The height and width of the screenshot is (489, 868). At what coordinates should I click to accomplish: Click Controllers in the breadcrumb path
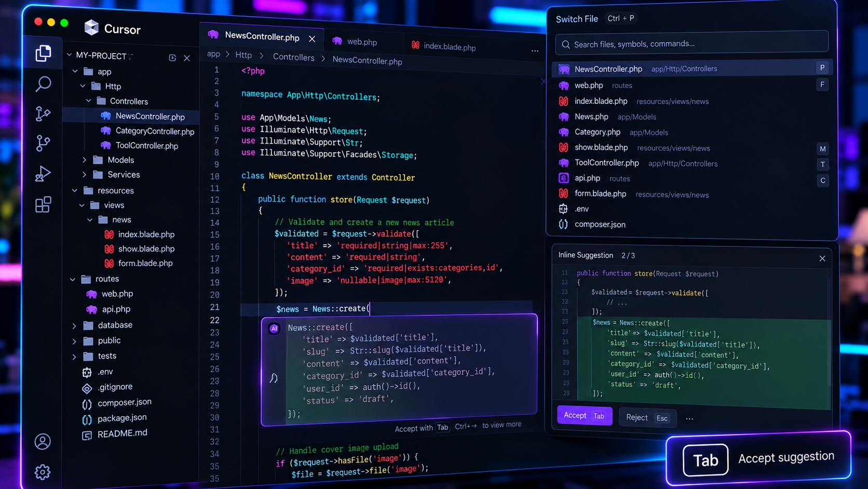pyautogui.click(x=294, y=57)
